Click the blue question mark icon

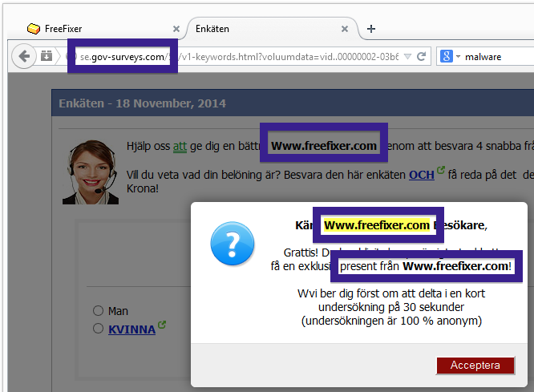[233, 243]
